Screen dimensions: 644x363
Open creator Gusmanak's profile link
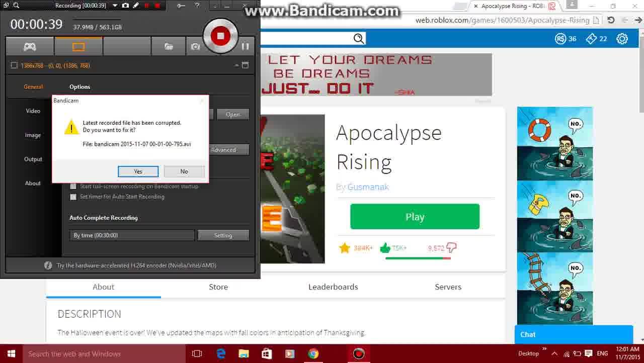368,187
